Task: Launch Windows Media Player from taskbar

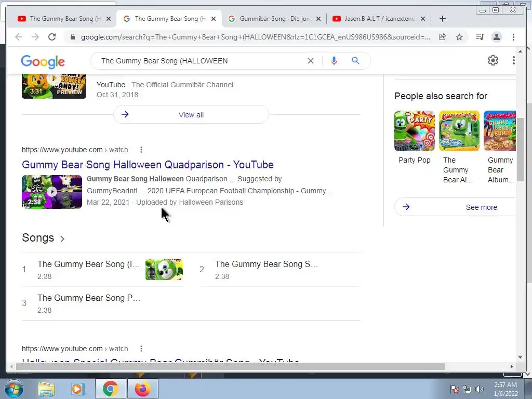Action: [77, 389]
